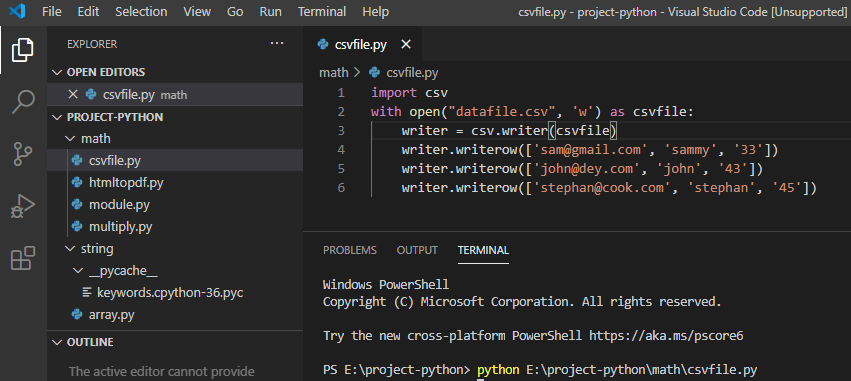
Task: Open Explorer more actions ellipsis menu
Action: [277, 44]
